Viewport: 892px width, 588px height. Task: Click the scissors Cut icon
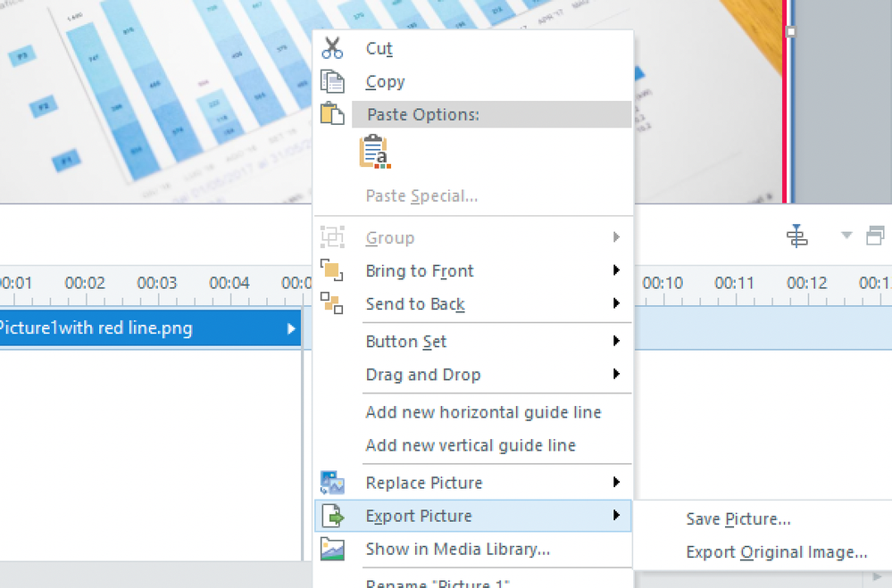(332, 48)
